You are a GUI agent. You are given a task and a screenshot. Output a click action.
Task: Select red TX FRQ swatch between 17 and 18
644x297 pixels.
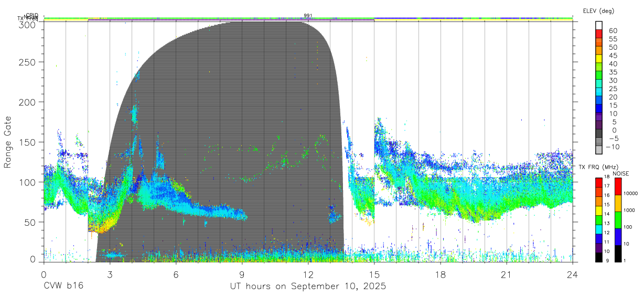click(598, 182)
